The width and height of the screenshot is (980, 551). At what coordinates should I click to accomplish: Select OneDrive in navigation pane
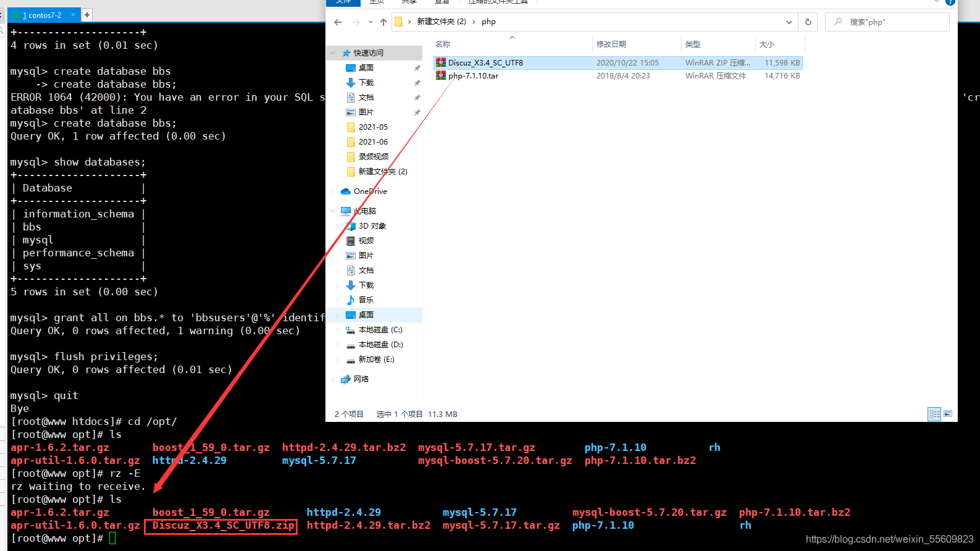point(371,191)
